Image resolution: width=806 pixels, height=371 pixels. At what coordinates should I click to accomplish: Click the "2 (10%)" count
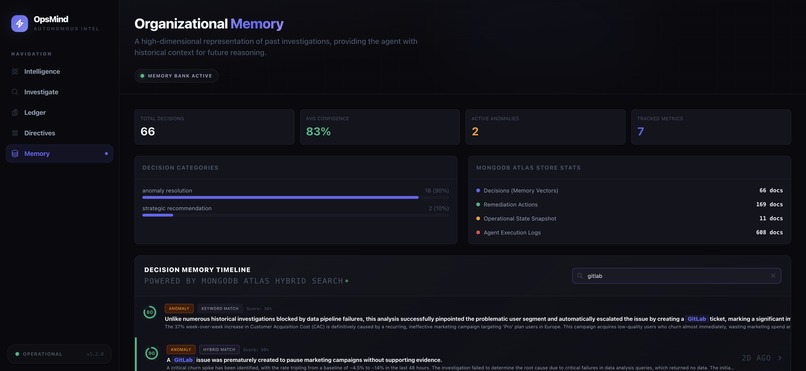[438, 208]
